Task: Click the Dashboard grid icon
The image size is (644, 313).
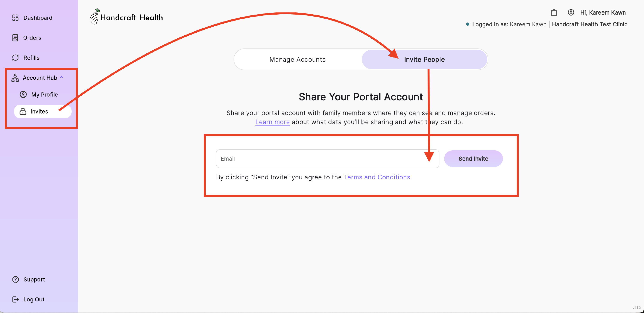Action: point(15,18)
